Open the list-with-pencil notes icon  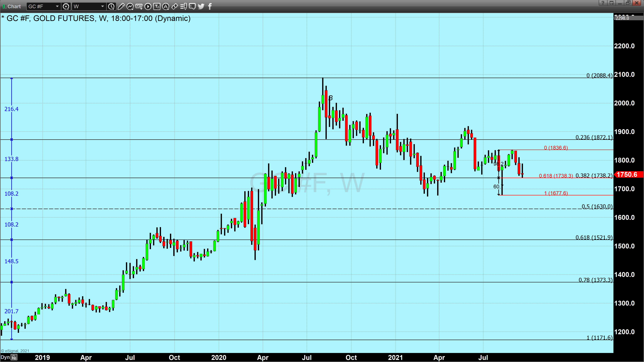point(183,7)
